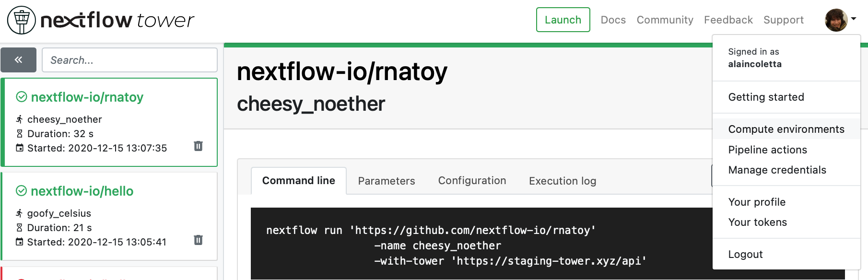Click the runner icon next to goofy_celsius
The height and width of the screenshot is (280, 868).
[20, 213]
